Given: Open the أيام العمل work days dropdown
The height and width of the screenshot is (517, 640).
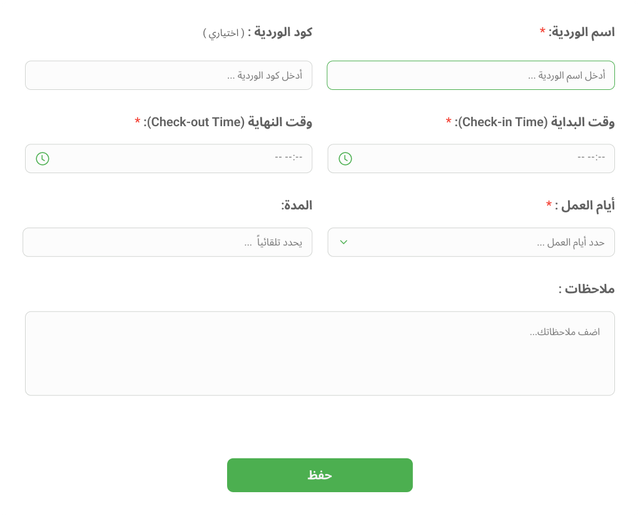Looking at the screenshot, I should (470, 242).
